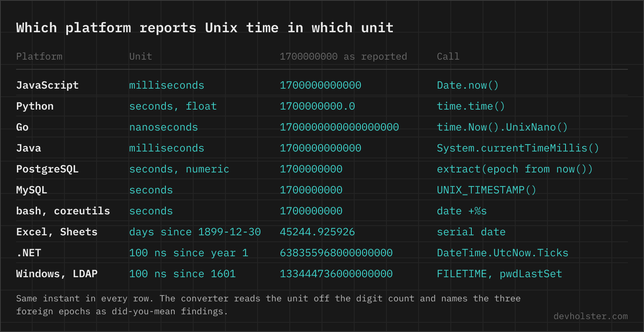Click 'milliseconds' in the Java row
This screenshot has height=332, width=644.
167,148
